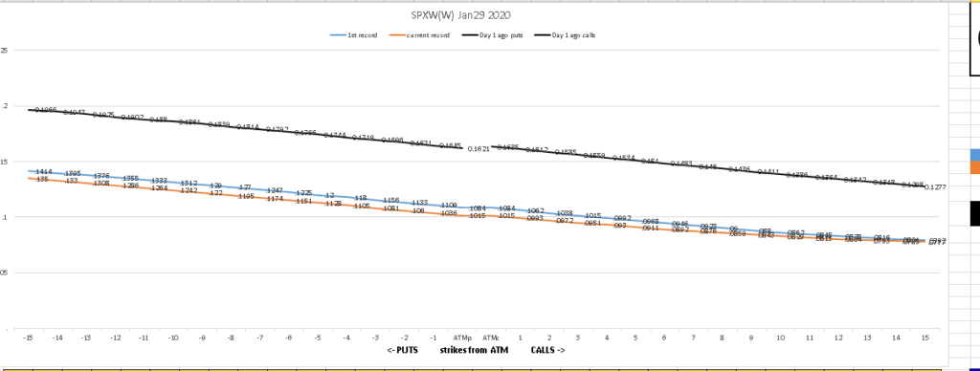Click the 14 horizontal axis label
The image size is (980, 371).
(x=896, y=338)
